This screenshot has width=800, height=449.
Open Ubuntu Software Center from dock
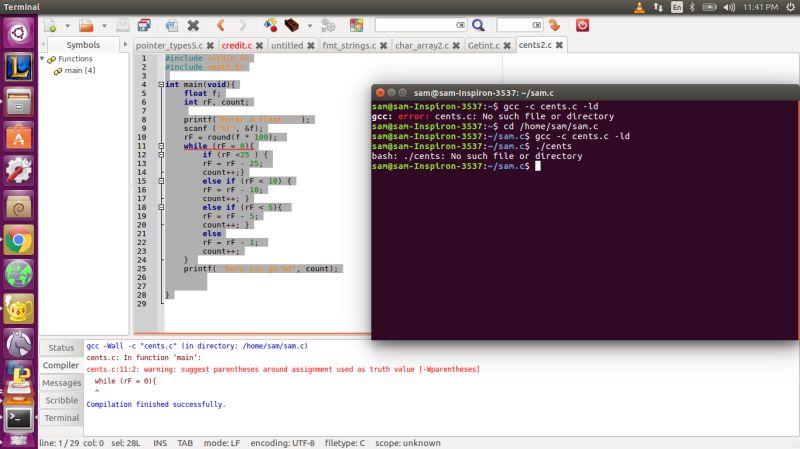point(19,136)
